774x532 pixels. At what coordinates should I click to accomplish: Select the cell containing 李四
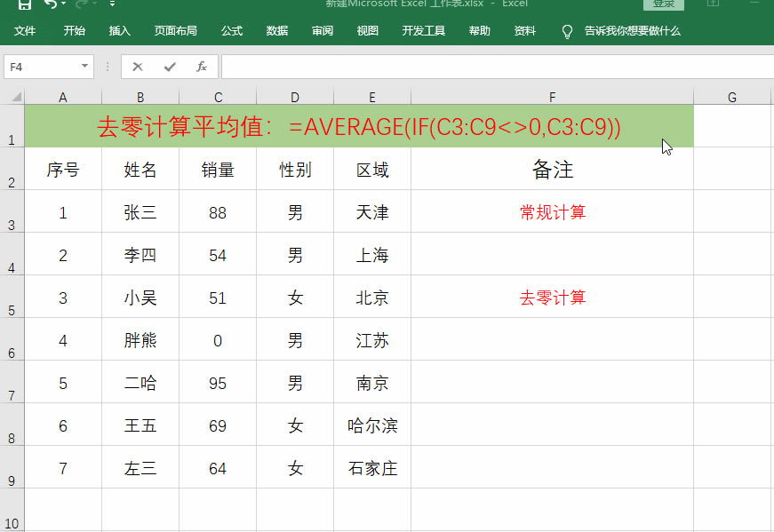point(140,254)
